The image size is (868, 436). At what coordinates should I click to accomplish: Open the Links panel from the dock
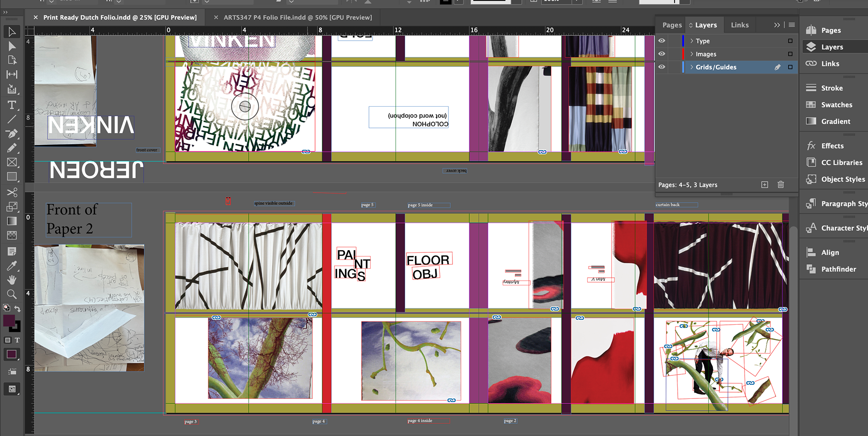[x=830, y=64]
